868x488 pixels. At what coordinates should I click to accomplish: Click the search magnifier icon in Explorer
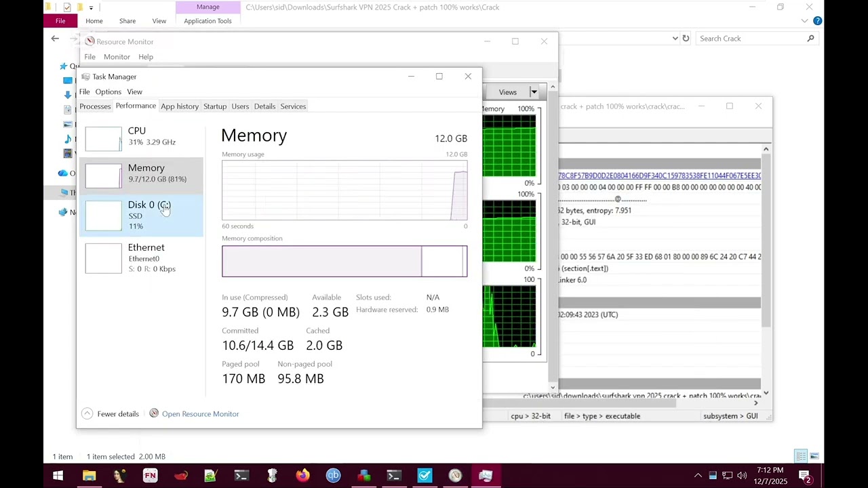tap(810, 39)
